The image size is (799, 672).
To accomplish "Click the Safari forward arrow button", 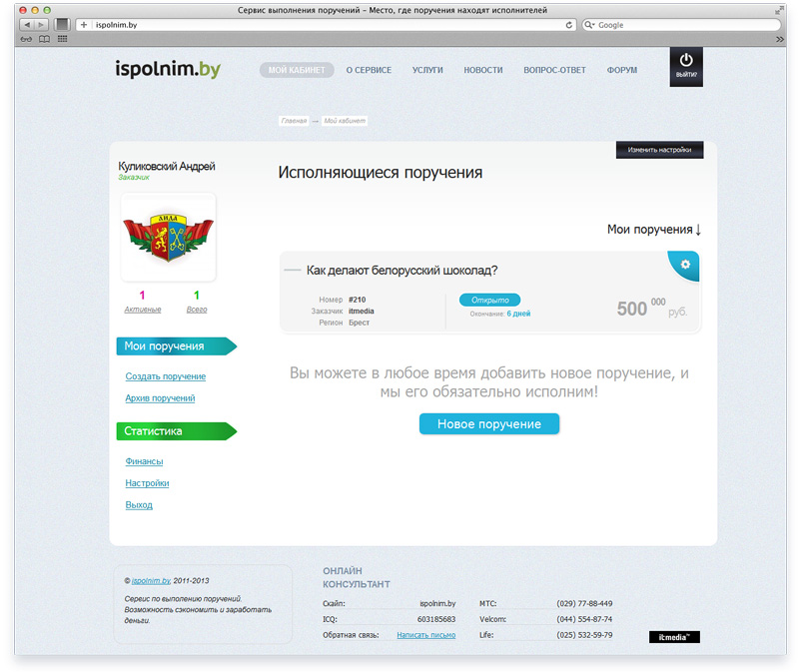I will click(x=41, y=24).
